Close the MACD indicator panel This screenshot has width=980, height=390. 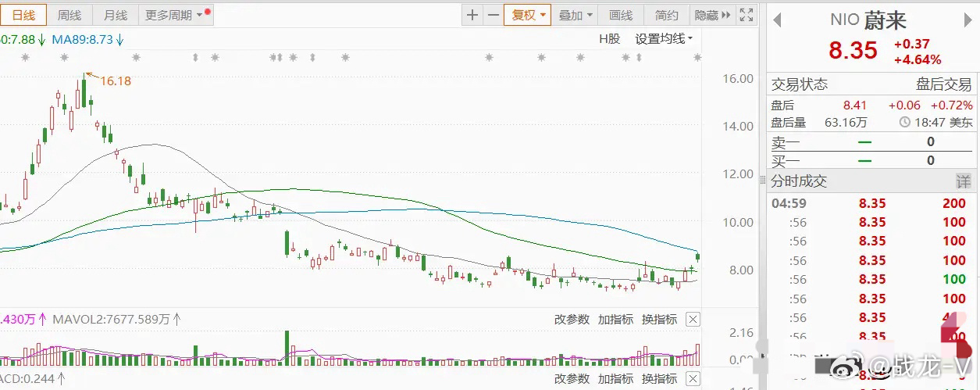point(693,379)
